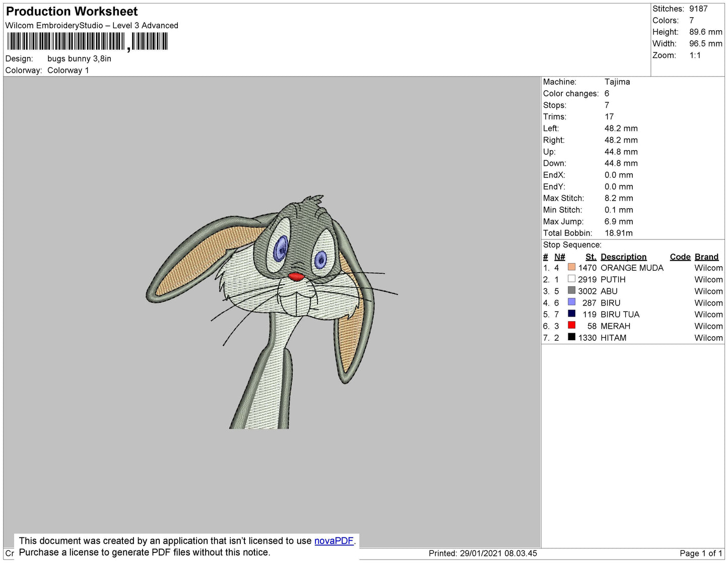
Task: Click the Max Jump value 6.9 mm
Action: (x=619, y=221)
